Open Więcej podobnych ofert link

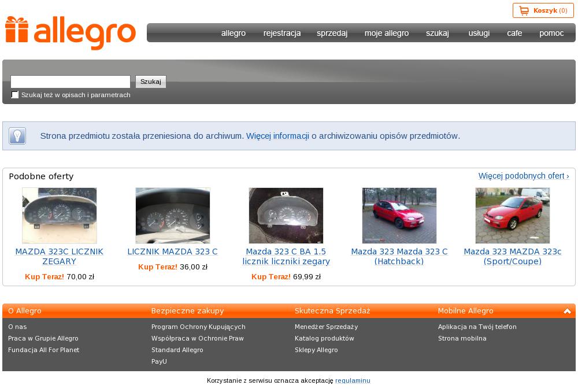[524, 176]
